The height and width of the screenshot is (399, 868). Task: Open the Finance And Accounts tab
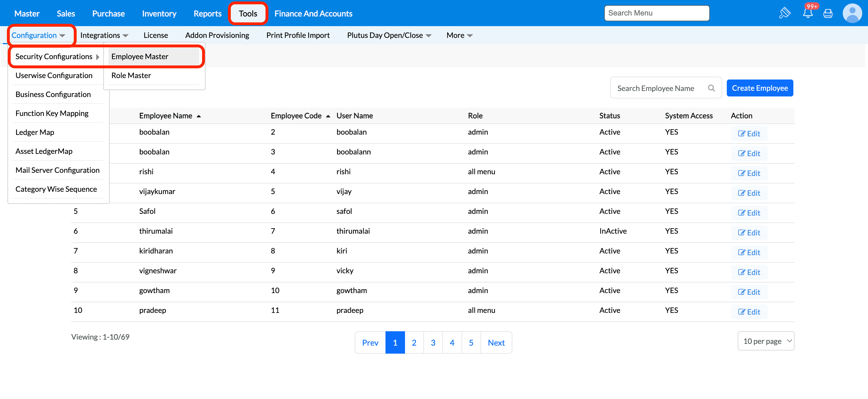coord(313,13)
